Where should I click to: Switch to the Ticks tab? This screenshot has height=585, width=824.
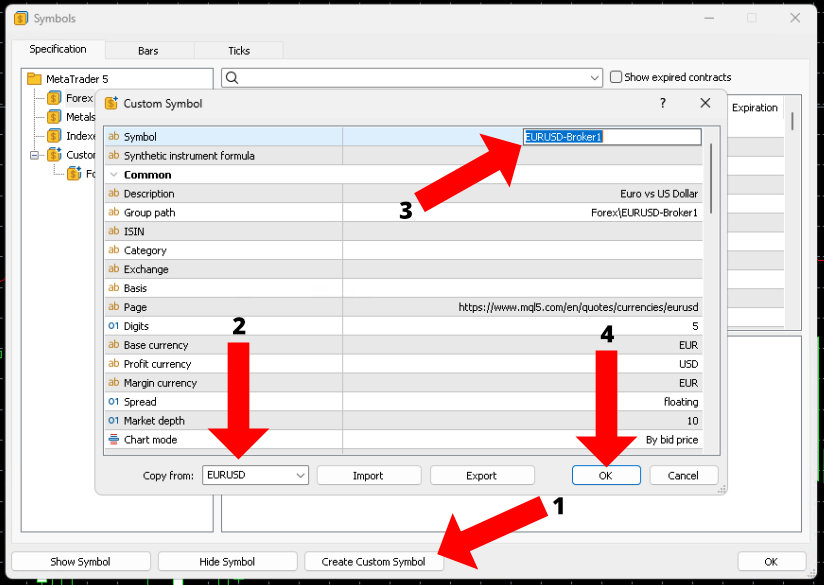click(239, 50)
